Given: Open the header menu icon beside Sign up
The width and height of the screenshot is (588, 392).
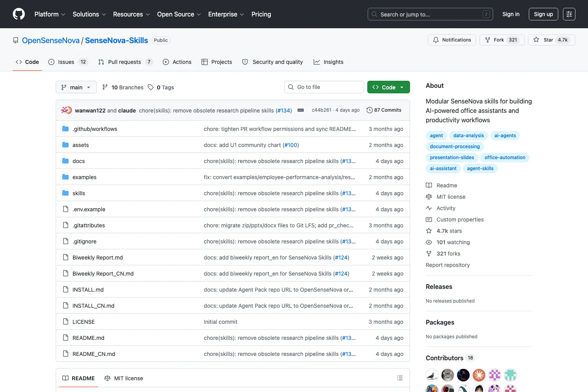Looking at the screenshot, I should tap(569, 14).
